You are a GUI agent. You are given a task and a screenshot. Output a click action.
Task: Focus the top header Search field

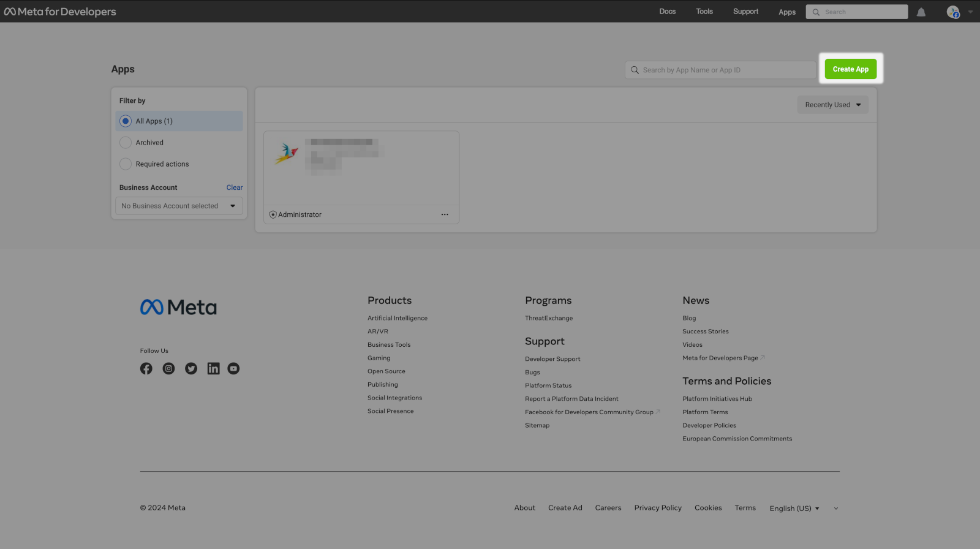[x=857, y=12]
